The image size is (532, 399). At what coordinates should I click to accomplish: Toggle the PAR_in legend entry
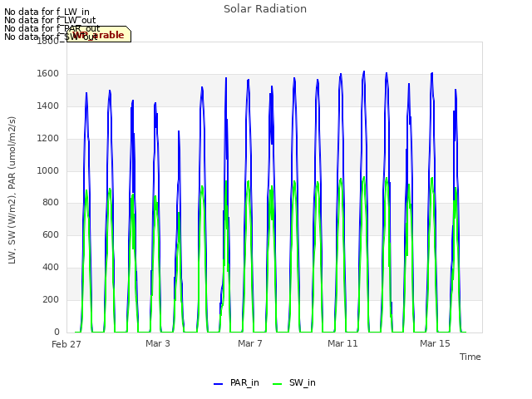[236, 382]
